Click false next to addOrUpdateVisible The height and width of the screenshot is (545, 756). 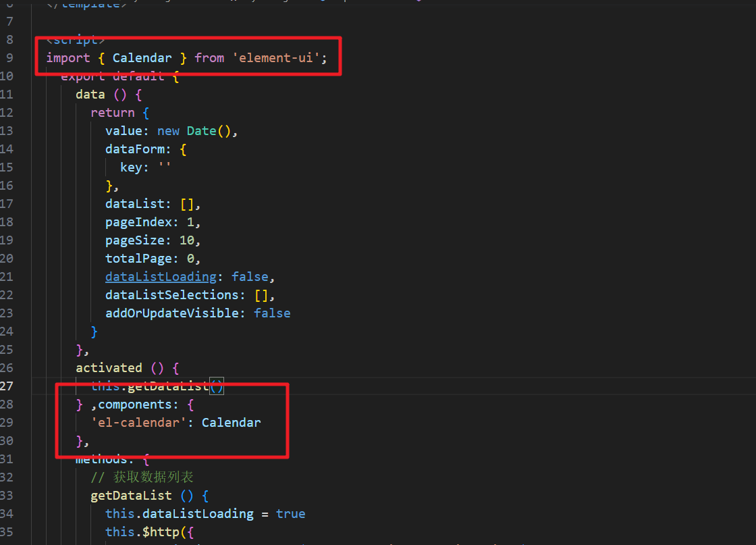271,313
